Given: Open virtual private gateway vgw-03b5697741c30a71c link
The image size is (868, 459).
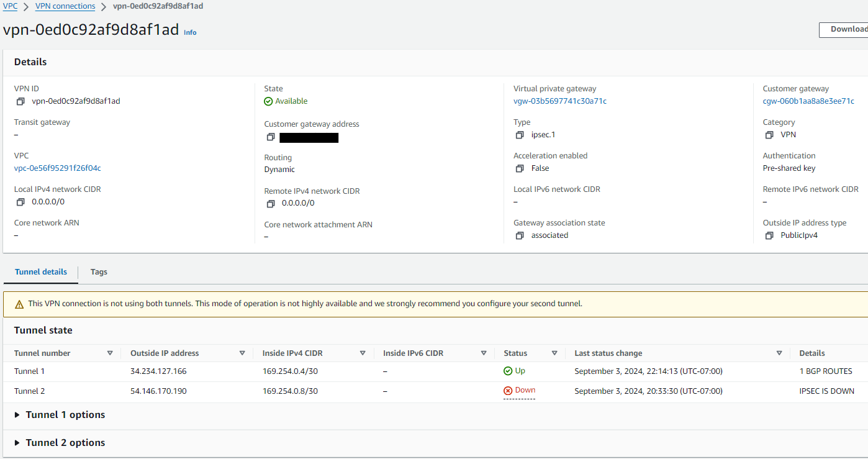Looking at the screenshot, I should (x=559, y=101).
